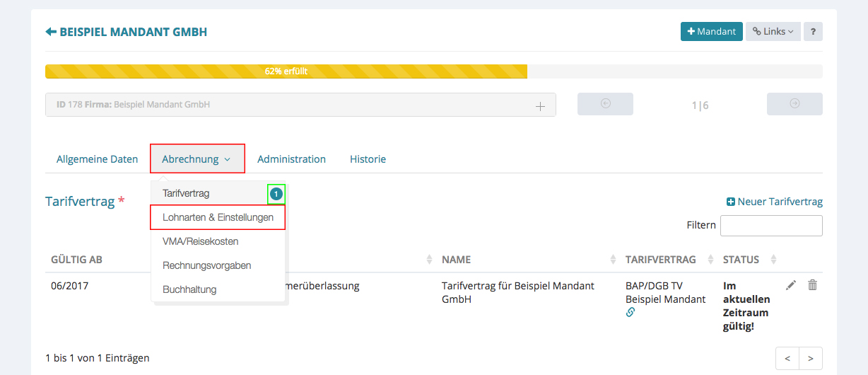This screenshot has width=868, height=375.
Task: Open help with the question mark button
Action: (813, 32)
